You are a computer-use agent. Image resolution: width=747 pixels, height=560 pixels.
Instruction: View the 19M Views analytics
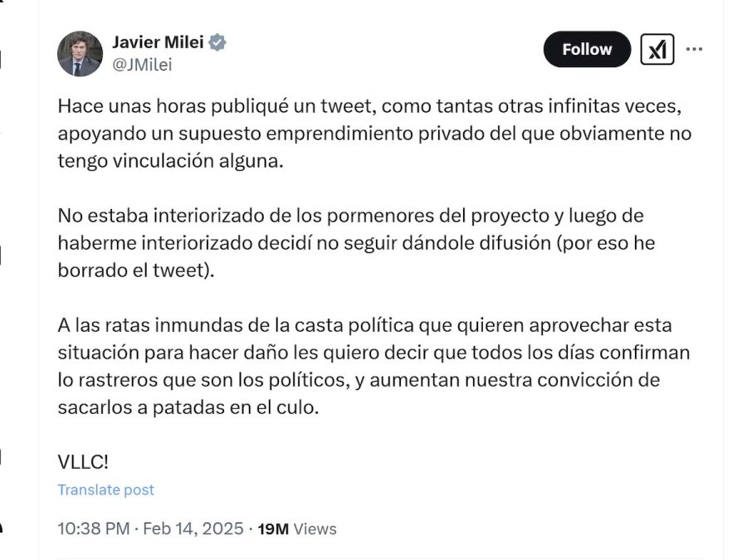(x=299, y=528)
